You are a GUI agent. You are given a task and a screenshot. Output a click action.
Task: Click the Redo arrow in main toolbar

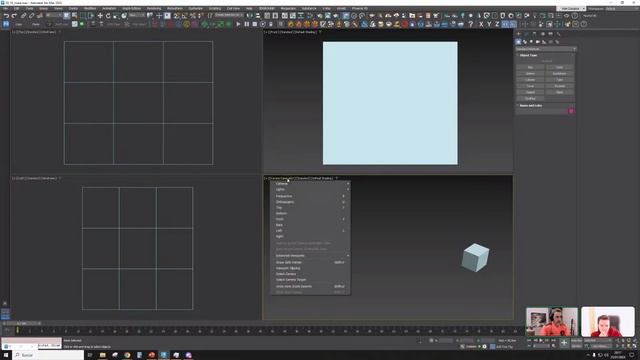coord(14,16)
